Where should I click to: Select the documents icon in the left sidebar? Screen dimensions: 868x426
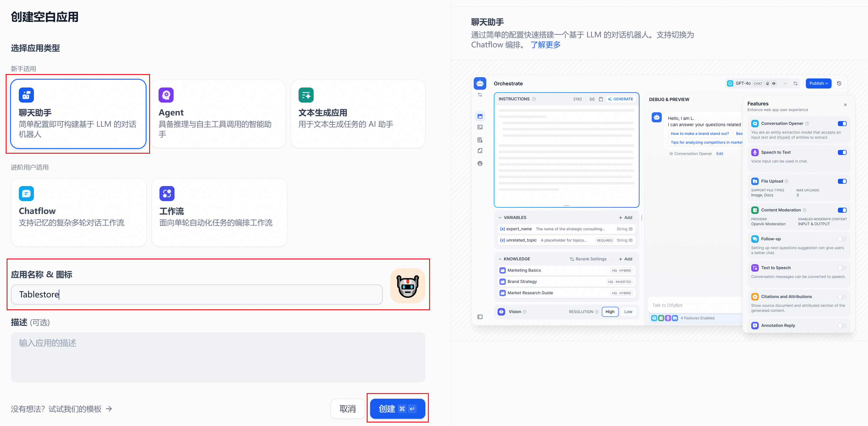click(480, 140)
